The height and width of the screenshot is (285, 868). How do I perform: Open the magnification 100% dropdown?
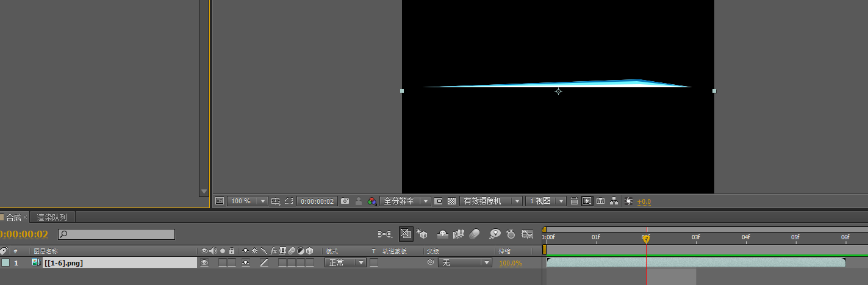pos(247,201)
